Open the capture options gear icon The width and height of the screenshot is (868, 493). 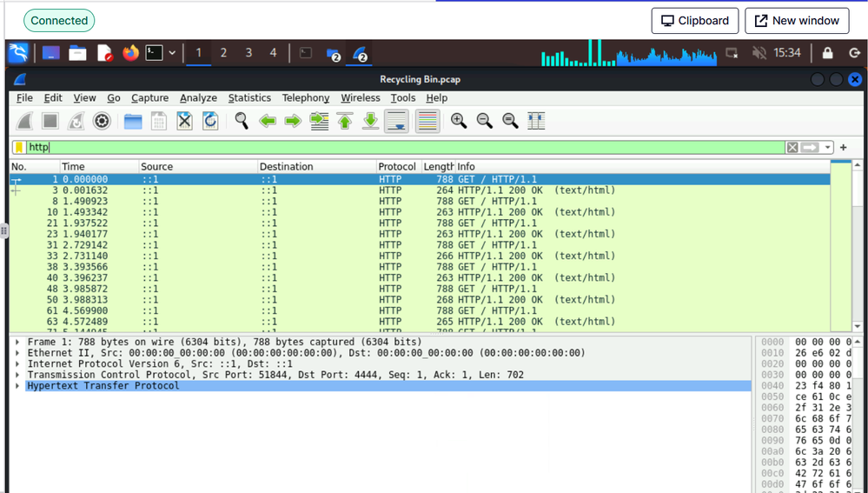pyautogui.click(x=102, y=122)
